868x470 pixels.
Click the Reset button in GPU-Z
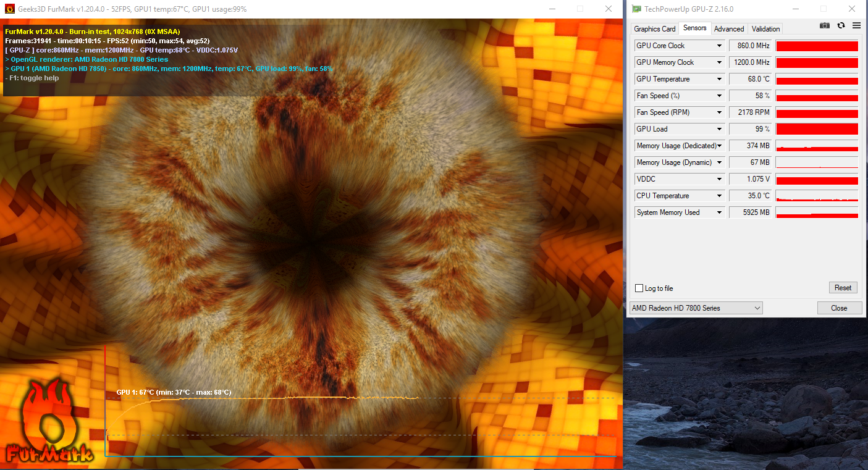click(x=843, y=288)
